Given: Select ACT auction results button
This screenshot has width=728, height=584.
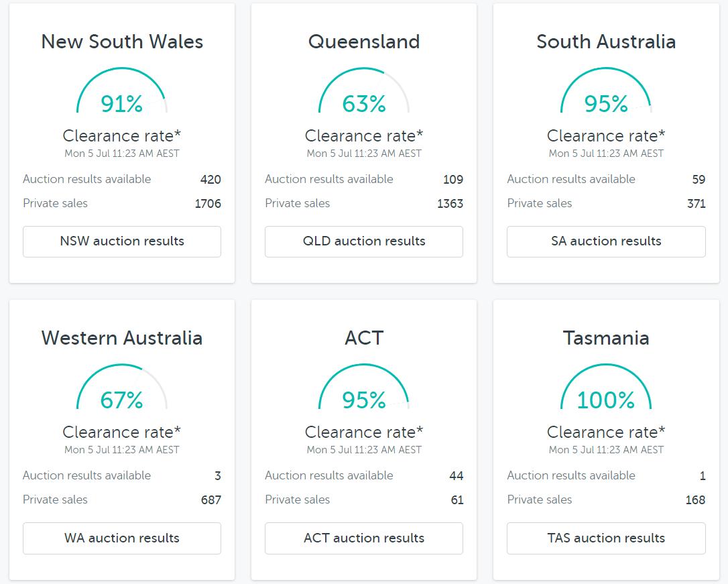Looking at the screenshot, I should (x=364, y=538).
